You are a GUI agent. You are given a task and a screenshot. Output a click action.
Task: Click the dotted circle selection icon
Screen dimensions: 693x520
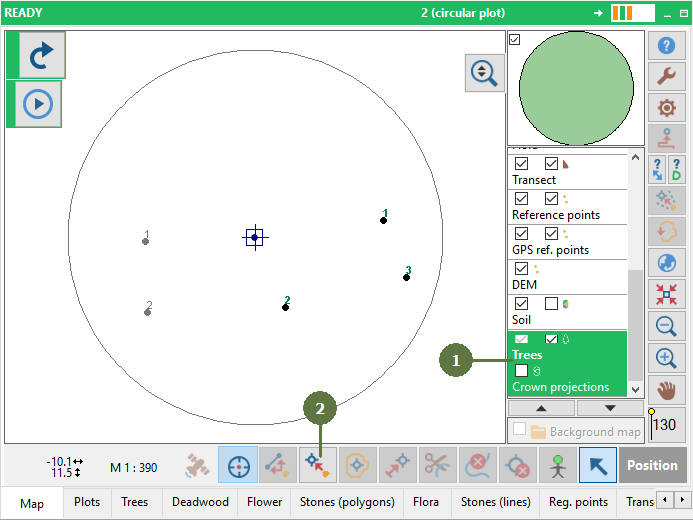666,200
